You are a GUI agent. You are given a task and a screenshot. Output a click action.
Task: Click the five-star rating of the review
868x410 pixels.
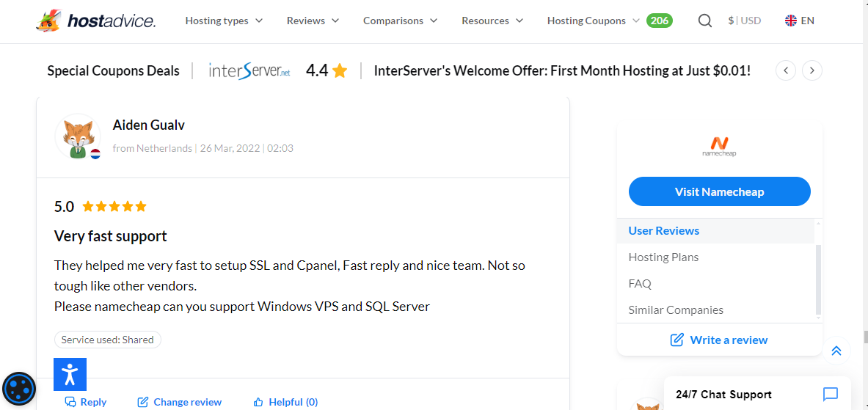(114, 207)
